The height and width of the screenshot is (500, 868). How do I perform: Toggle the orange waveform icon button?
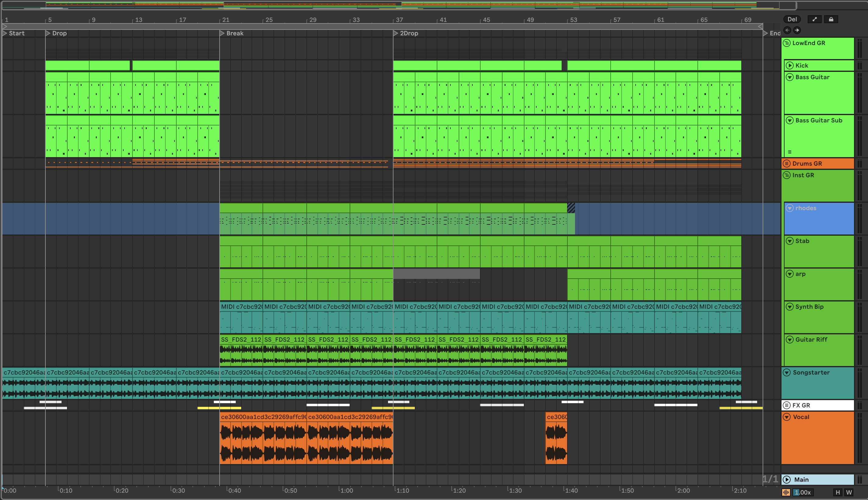pyautogui.click(x=786, y=492)
